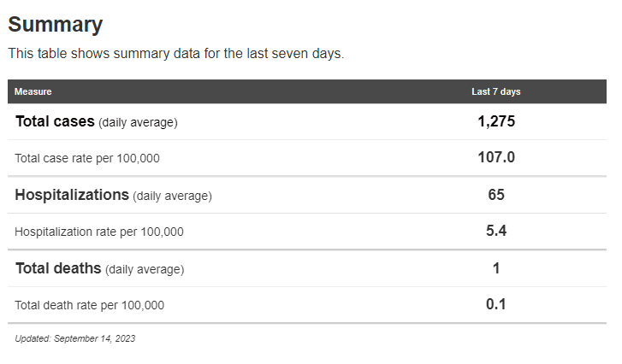This screenshot has width=622, height=364.
Task: Click the Summary heading
Action: pyautogui.click(x=55, y=25)
